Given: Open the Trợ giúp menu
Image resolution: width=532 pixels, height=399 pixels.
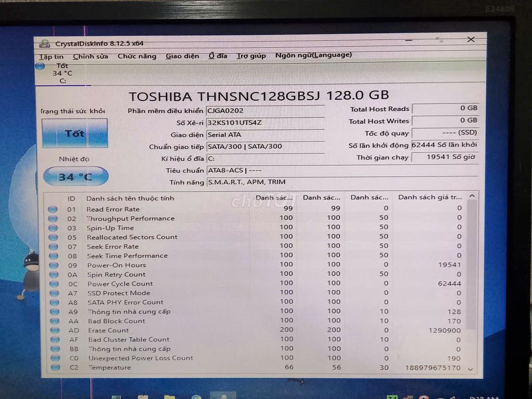Looking at the screenshot, I should point(251,56).
